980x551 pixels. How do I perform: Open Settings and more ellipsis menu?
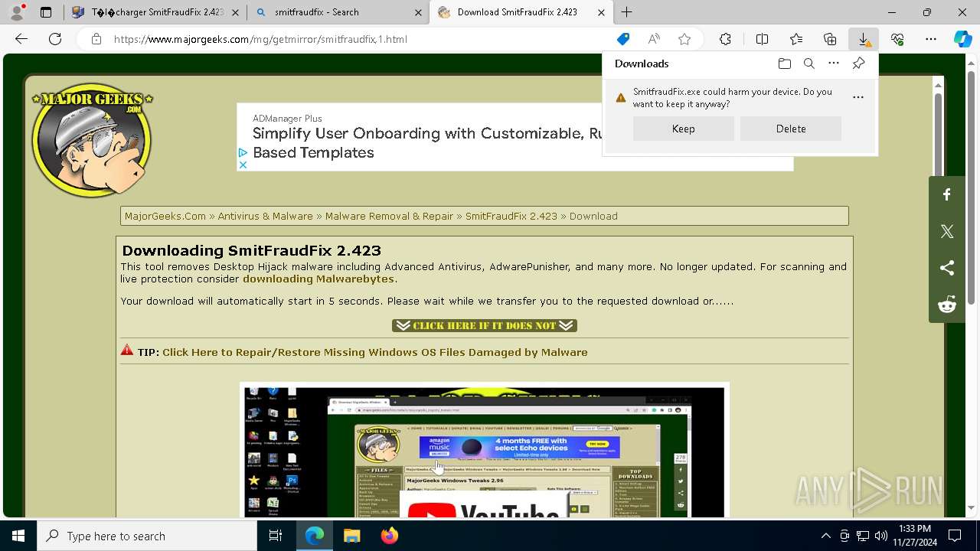pos(931,39)
